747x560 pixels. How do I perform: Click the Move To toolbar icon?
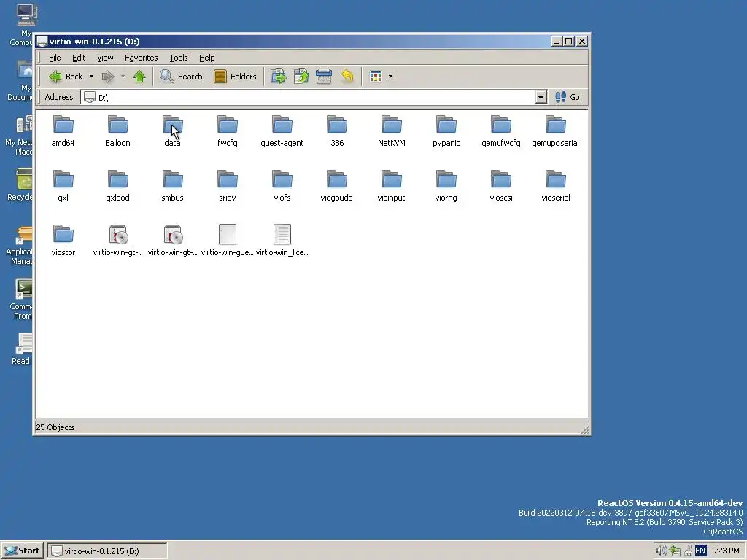point(278,76)
